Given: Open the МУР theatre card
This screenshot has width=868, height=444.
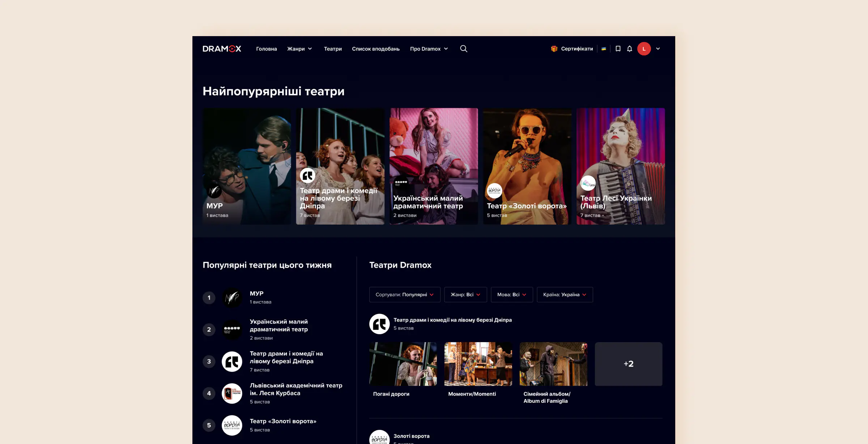Looking at the screenshot, I should (x=247, y=166).
